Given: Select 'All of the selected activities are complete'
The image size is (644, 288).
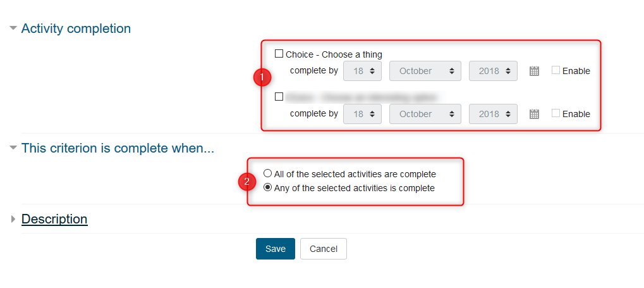Looking at the screenshot, I should pyautogui.click(x=268, y=173).
